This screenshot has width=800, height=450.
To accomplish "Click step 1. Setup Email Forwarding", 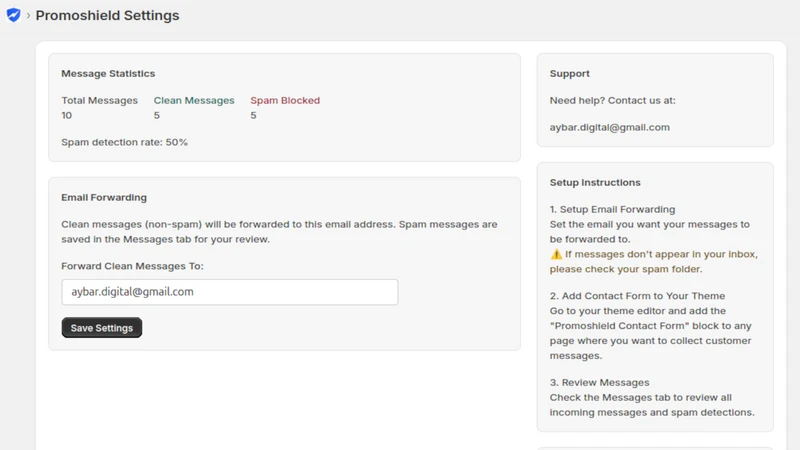I will click(x=612, y=210).
